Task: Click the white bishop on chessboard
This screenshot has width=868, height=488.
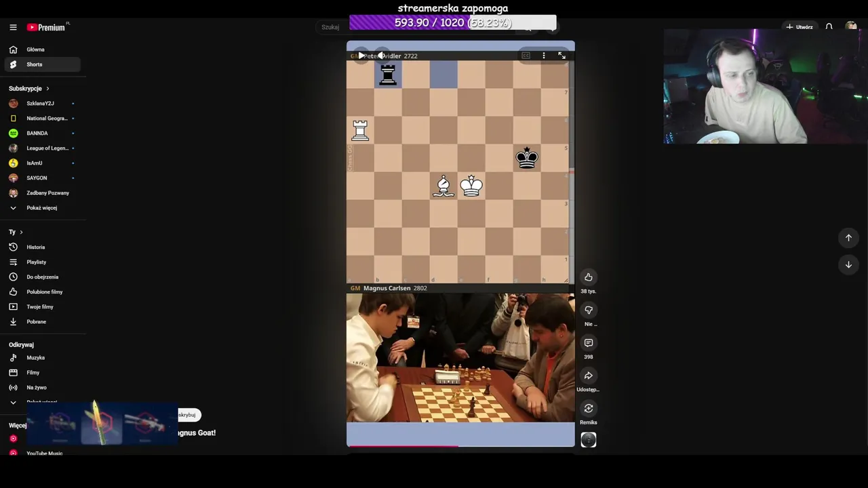Action: click(x=443, y=186)
